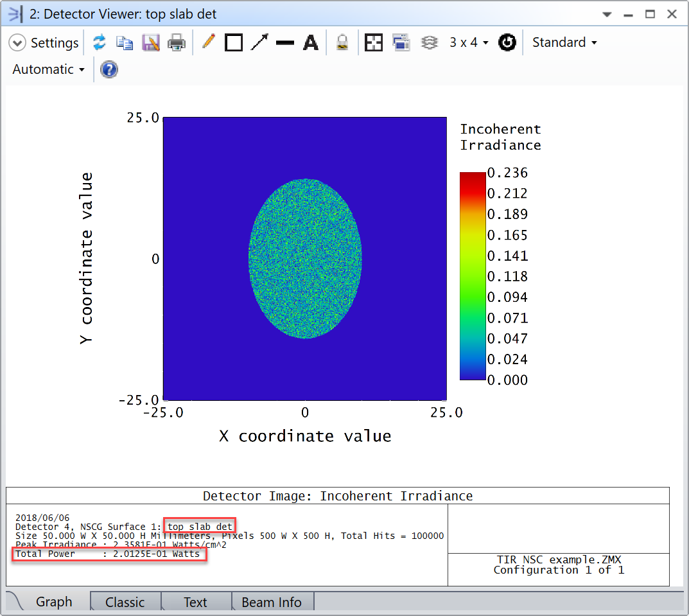The height and width of the screenshot is (616, 689).
Task: Pick the arrow drawing tool
Action: coord(259,42)
